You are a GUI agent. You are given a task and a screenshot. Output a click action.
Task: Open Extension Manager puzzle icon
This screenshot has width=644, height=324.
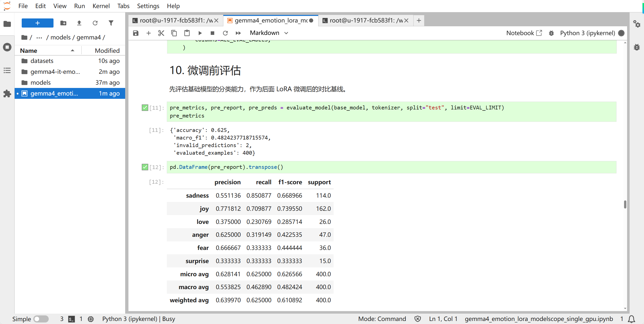pyautogui.click(x=7, y=94)
